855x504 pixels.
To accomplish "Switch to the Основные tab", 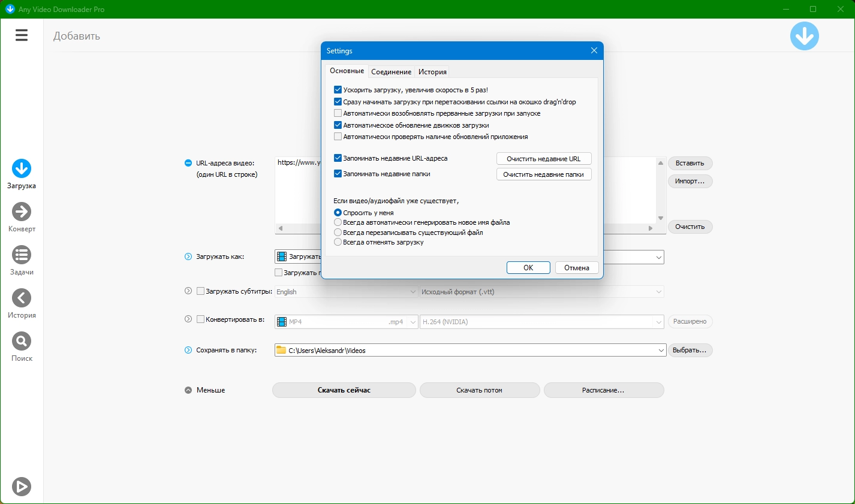I will (347, 71).
